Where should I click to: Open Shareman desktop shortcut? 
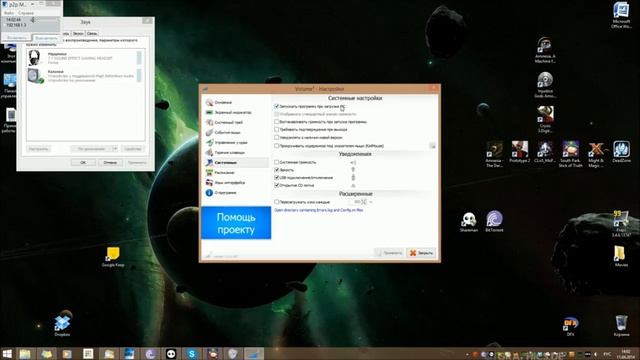(x=469, y=222)
